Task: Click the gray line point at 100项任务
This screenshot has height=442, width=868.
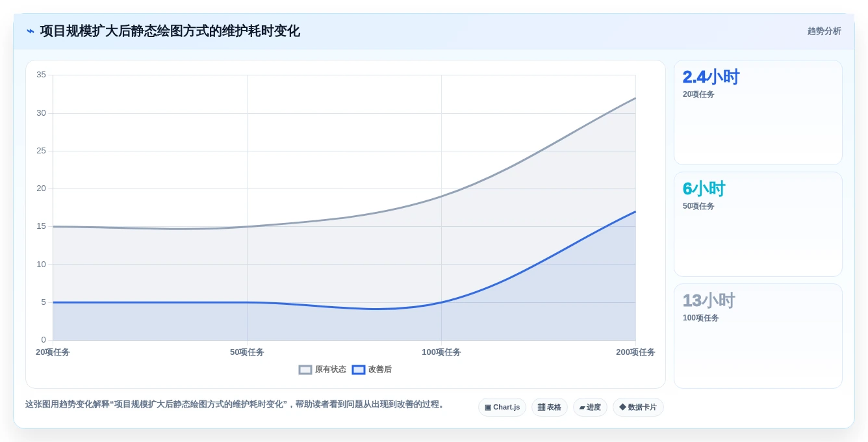Action: (x=441, y=196)
